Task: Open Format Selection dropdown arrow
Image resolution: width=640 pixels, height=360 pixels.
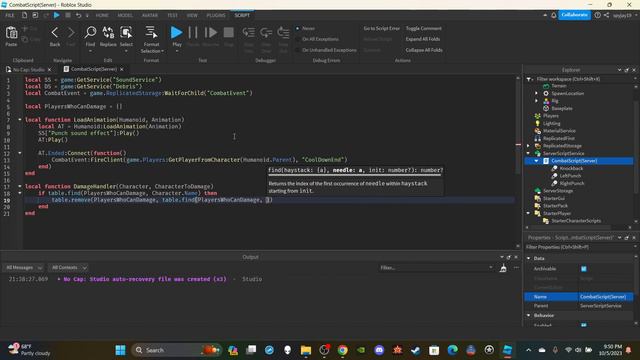Action: point(162,51)
